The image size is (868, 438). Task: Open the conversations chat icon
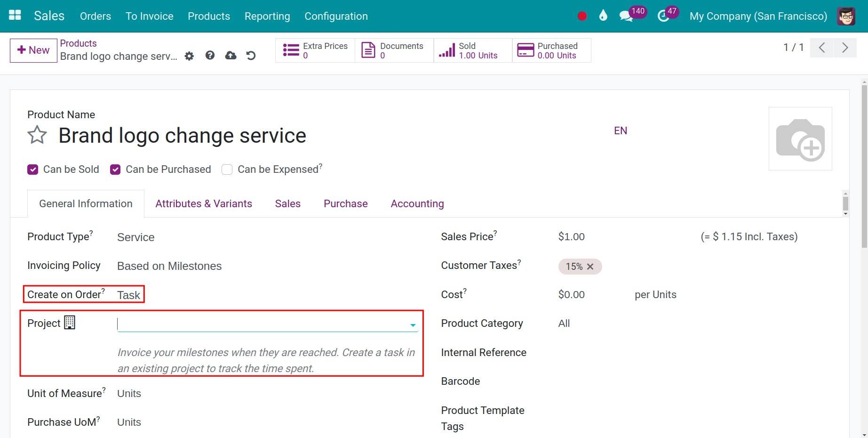[626, 16]
